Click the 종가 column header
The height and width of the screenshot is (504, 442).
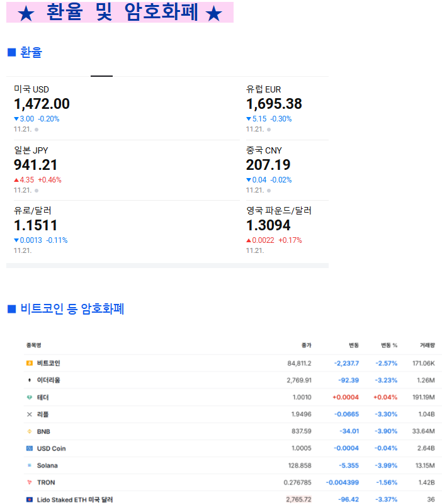tap(306, 345)
